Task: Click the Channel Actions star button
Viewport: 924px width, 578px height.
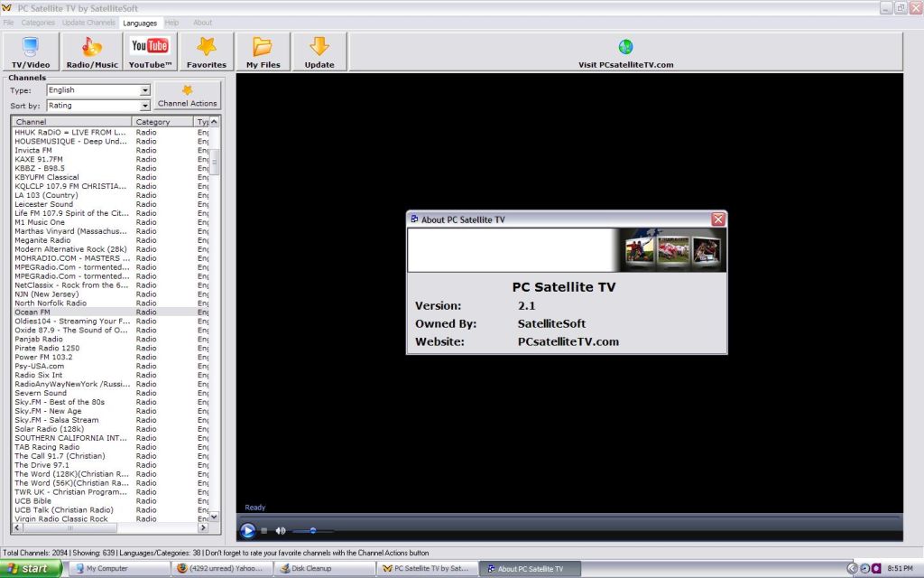Action: [x=188, y=96]
